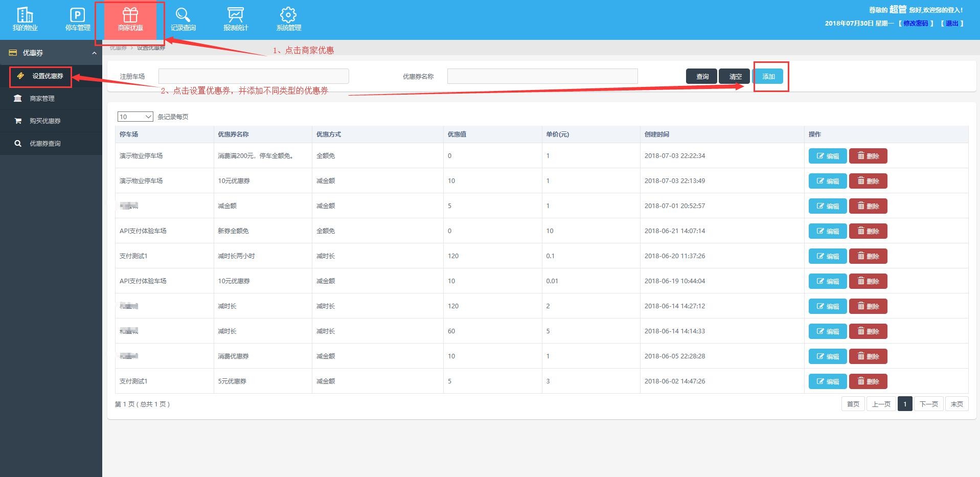Select timestamp 2018-06-20 11:37:26
Image resolution: width=980 pixels, height=477 pixels.
[674, 256]
